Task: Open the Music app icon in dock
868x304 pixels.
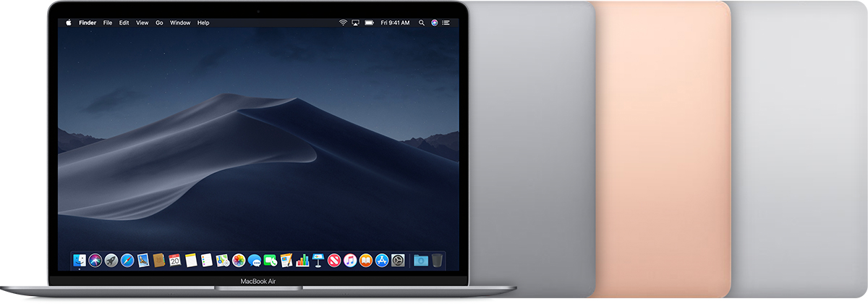Action: (x=350, y=260)
